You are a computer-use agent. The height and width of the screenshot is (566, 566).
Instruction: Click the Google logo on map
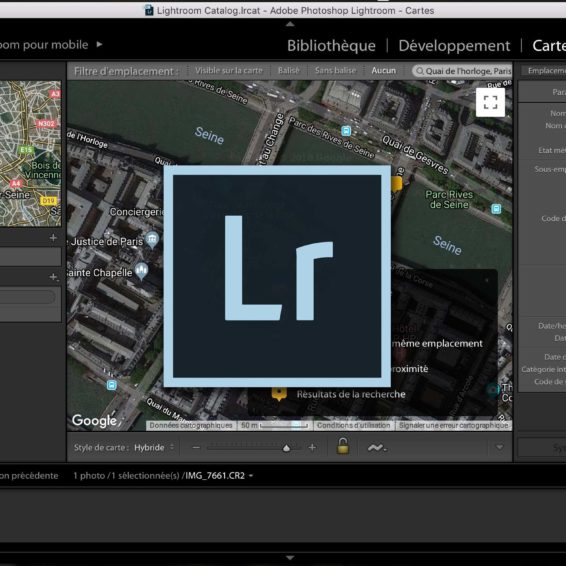click(x=95, y=421)
